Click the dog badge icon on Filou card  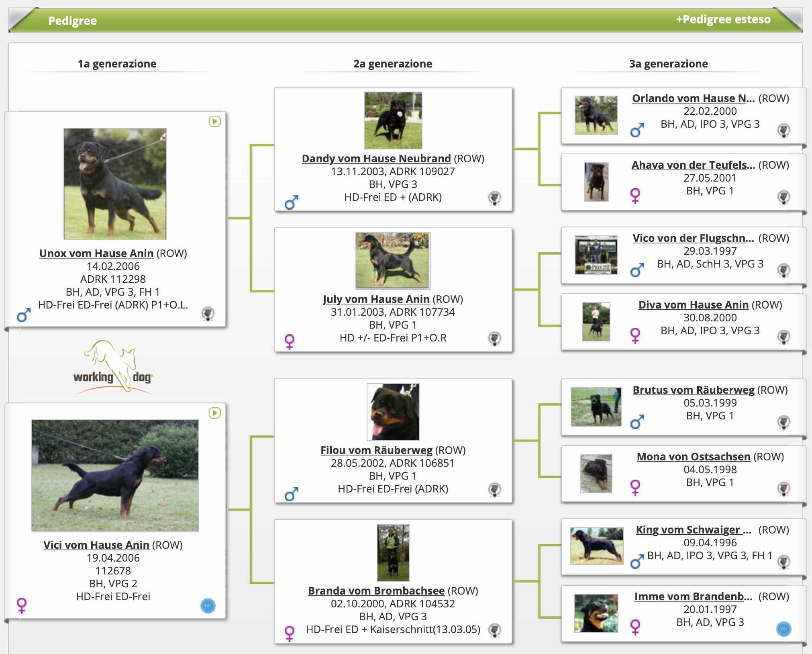tap(495, 490)
